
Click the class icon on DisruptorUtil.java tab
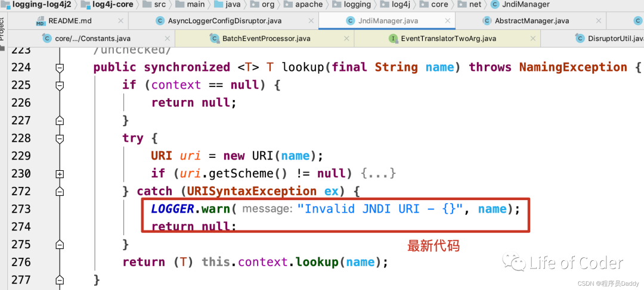tap(580, 39)
